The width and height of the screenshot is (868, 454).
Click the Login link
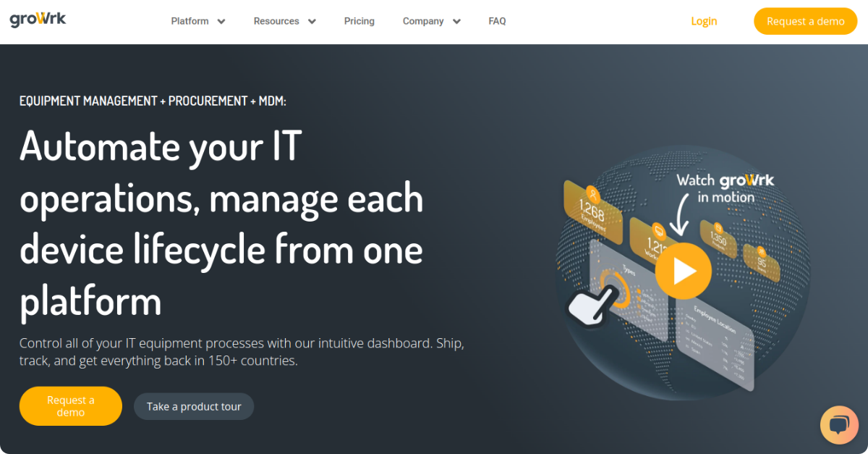(704, 21)
